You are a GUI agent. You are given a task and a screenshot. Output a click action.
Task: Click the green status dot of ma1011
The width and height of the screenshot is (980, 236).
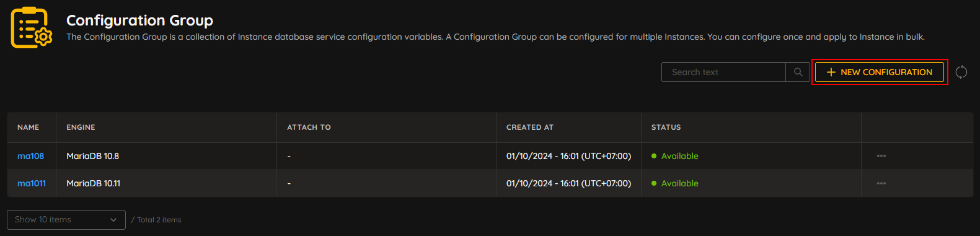[x=654, y=183]
